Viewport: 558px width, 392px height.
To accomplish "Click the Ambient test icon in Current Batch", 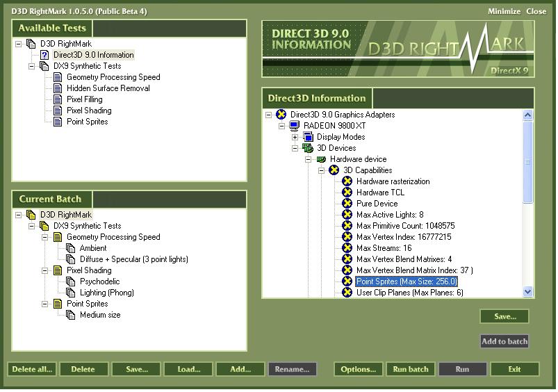I will pos(70,248).
